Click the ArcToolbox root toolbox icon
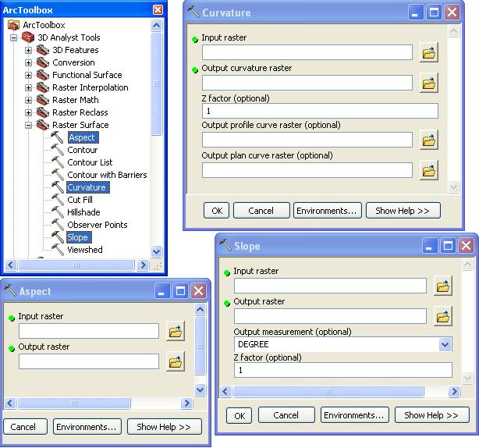The width and height of the screenshot is (479, 448). (x=13, y=25)
